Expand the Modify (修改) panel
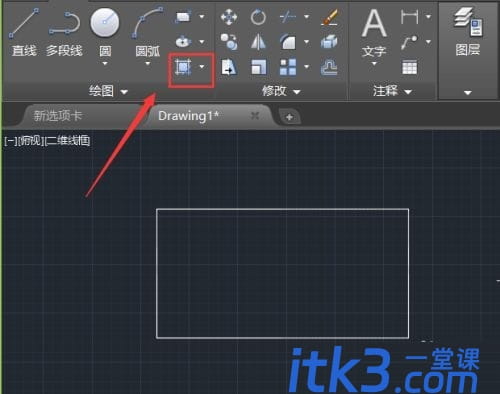500x394 pixels. 281,91
